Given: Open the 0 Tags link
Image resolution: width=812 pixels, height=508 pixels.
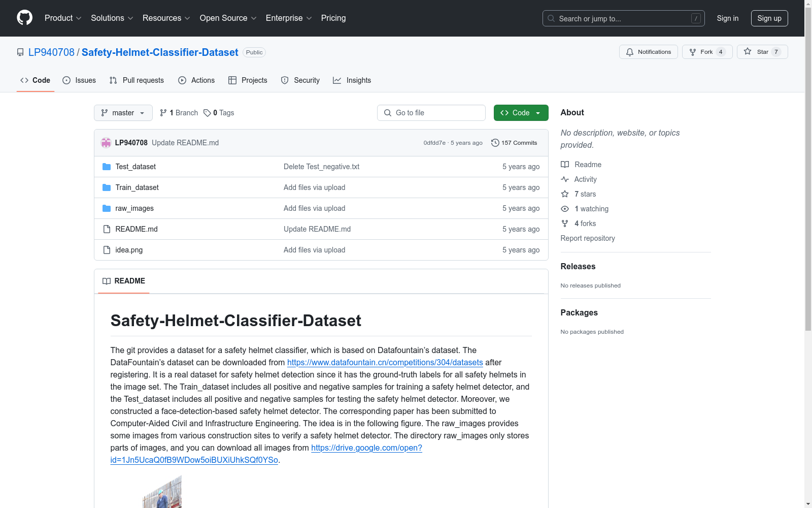Looking at the screenshot, I should coord(219,113).
